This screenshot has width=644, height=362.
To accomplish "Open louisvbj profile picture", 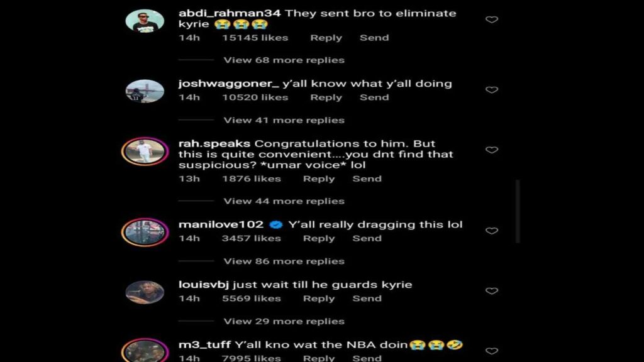I will pyautogui.click(x=145, y=292).
